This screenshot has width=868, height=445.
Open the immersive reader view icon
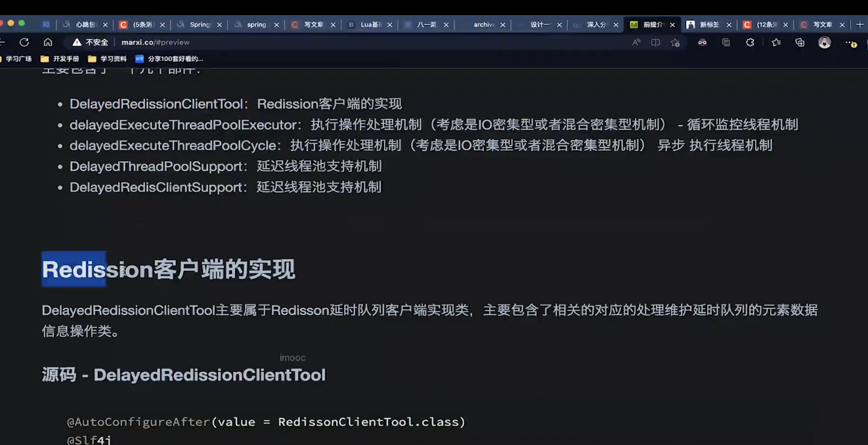tap(655, 42)
